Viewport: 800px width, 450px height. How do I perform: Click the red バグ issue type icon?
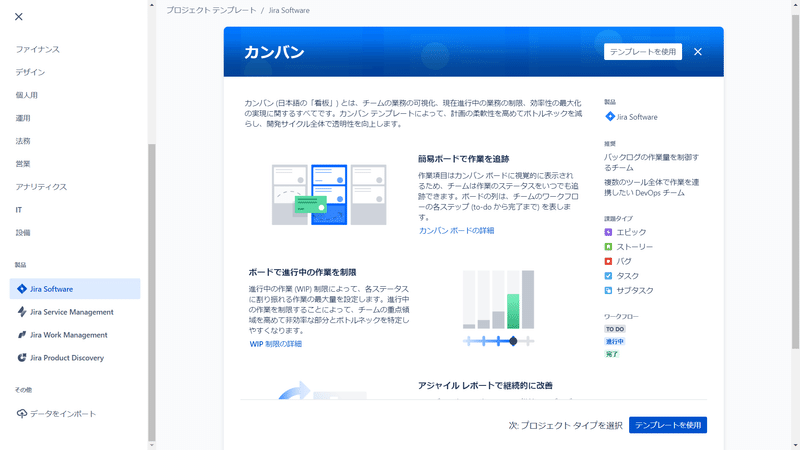pyautogui.click(x=608, y=261)
